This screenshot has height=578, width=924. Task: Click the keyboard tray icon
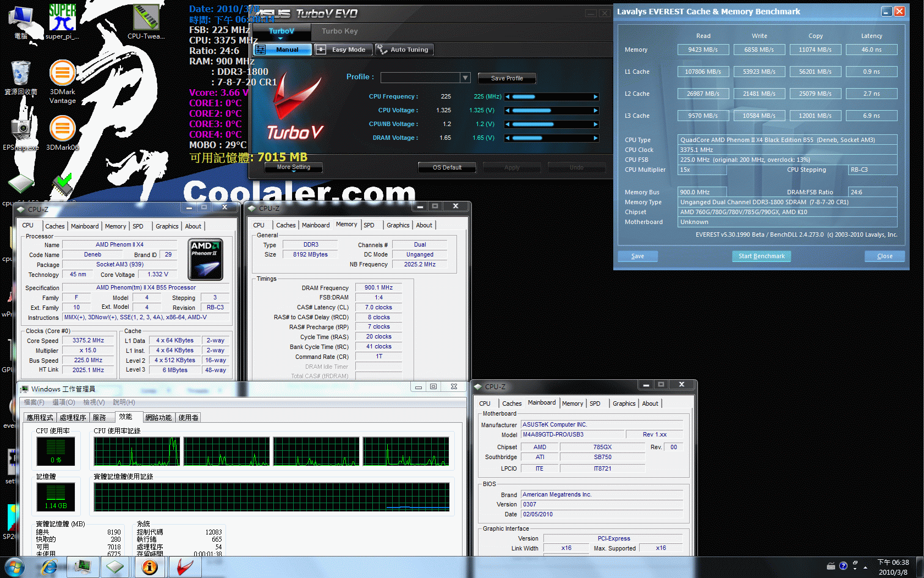831,566
